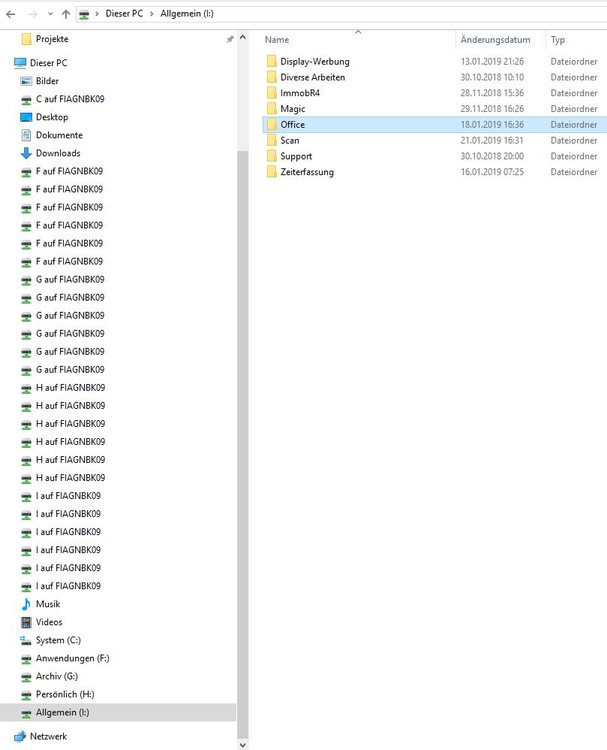Select the Zeiterfassung folder
Screen dimensions: 607x750
tap(306, 172)
